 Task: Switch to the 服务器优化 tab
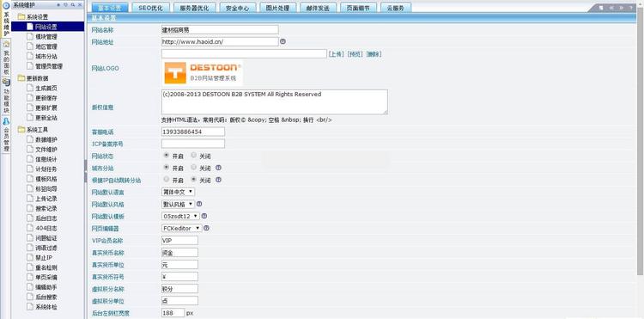(x=194, y=8)
